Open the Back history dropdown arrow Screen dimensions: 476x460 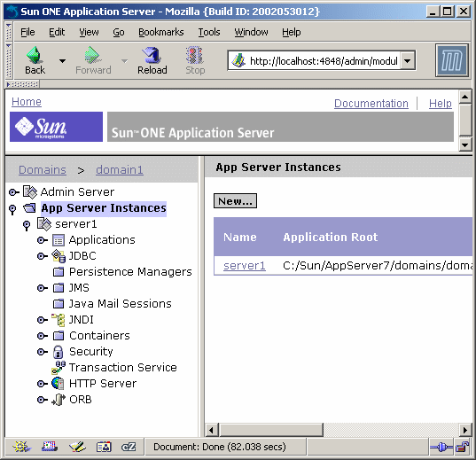[x=62, y=61]
